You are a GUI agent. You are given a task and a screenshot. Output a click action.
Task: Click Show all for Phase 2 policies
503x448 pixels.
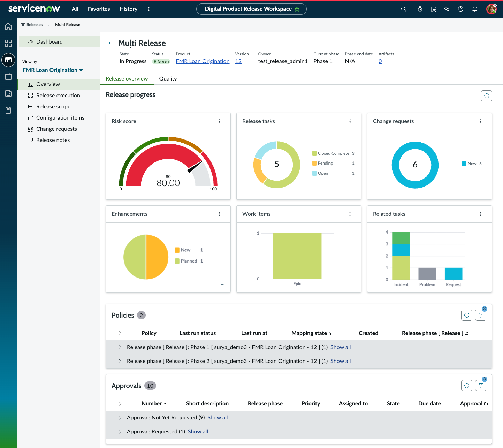[341, 361]
